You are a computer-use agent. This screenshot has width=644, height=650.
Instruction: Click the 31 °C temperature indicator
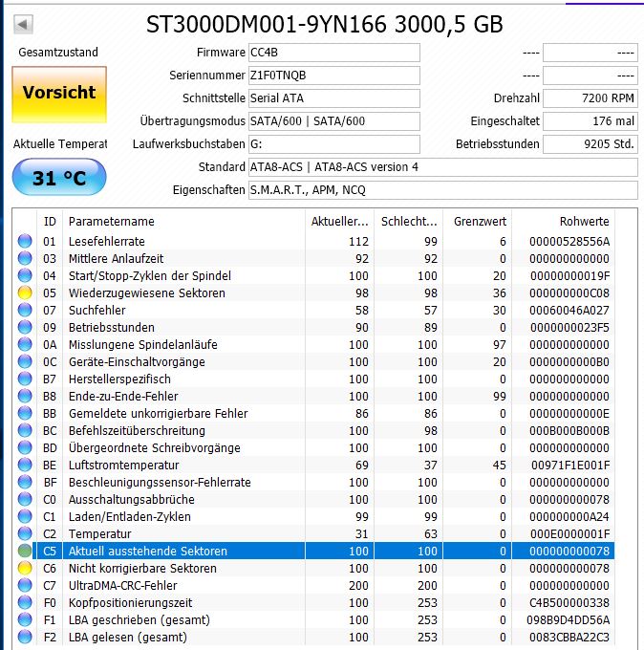[59, 178]
